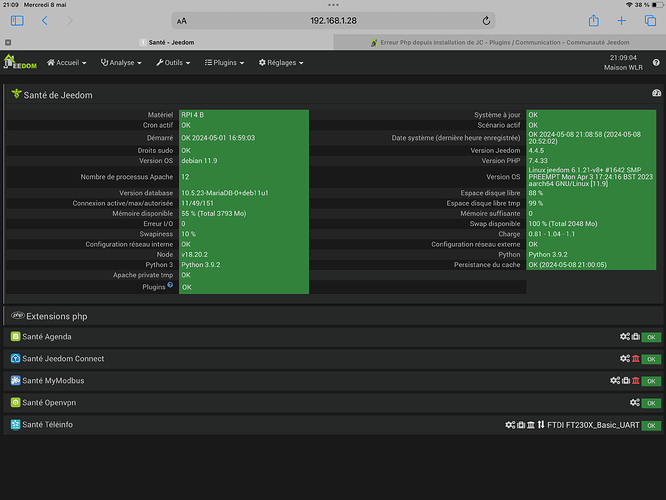666x500 pixels.
Task: Click the red daemon icon on Jeedom Connect row
Action: [x=635, y=359]
